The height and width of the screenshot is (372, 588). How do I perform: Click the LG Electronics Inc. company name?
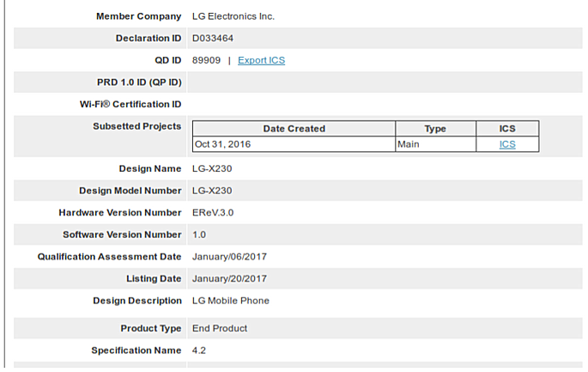click(233, 16)
